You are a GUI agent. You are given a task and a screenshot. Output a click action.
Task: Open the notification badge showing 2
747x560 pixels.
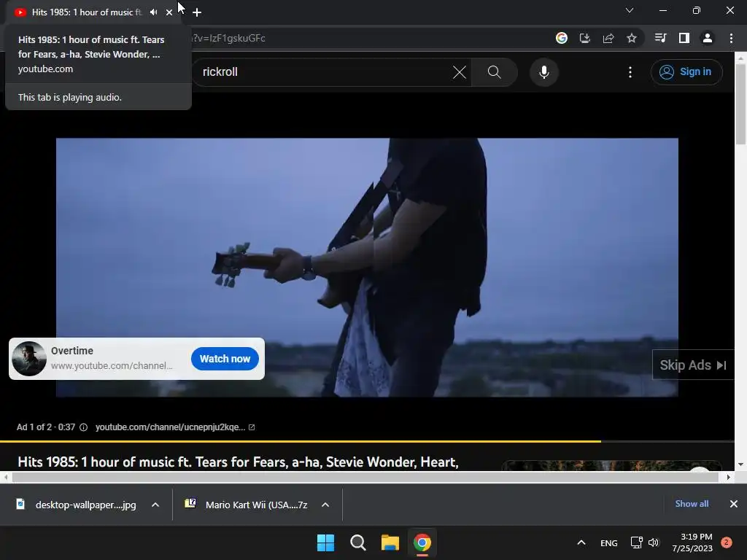pos(727,542)
